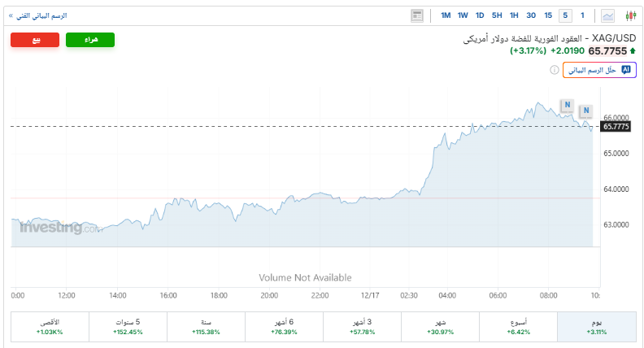Select the area chart type icon
Screen dimensions: 644x348
pos(608,15)
